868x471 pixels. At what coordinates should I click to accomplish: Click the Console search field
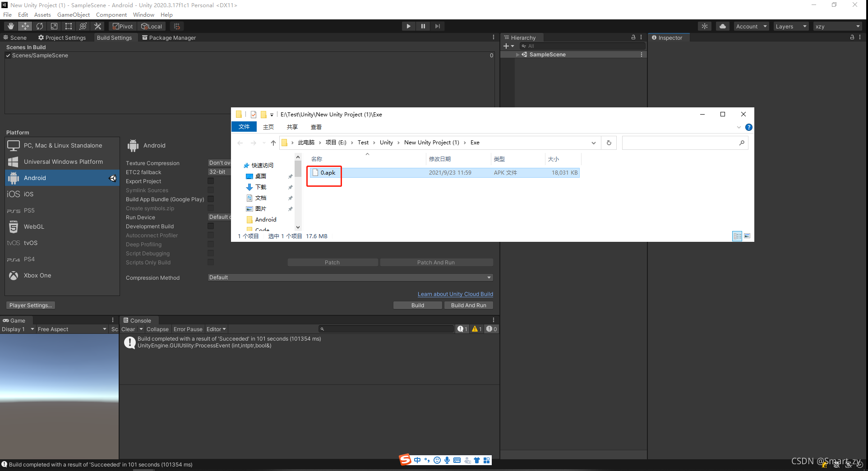tap(387, 329)
